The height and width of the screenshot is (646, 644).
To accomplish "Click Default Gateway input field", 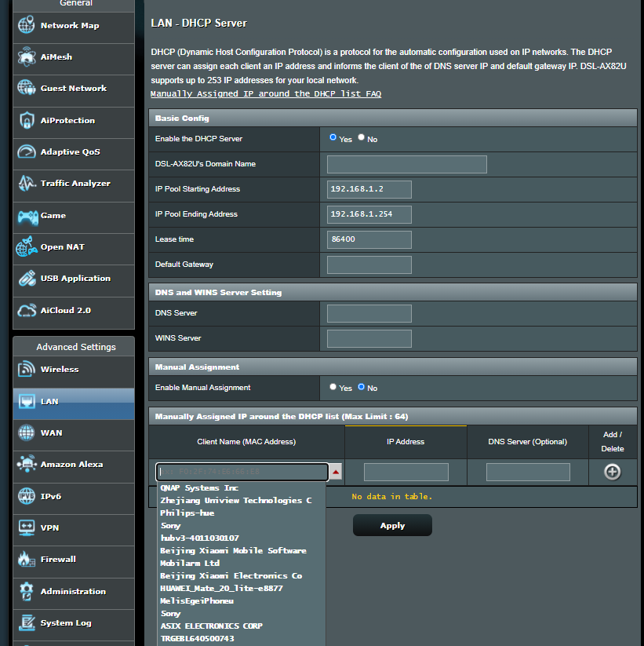I will point(369,265).
